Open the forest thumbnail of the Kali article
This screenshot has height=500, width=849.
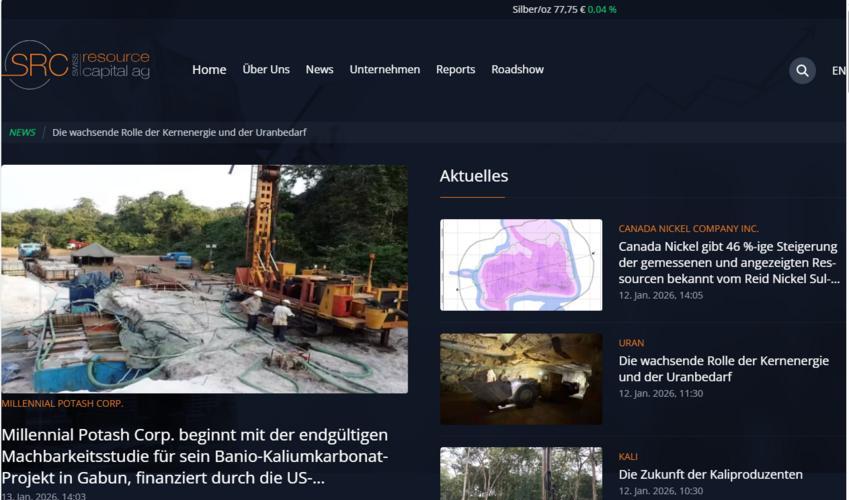[x=521, y=473]
